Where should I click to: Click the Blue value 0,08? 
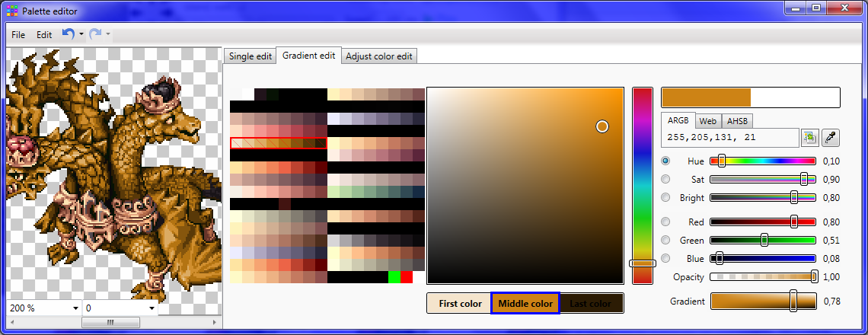pyautogui.click(x=831, y=259)
